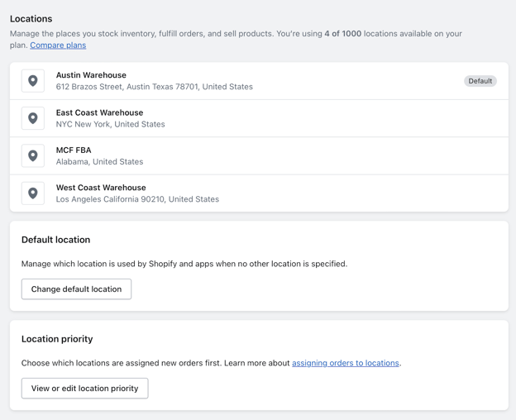Click the Austin Warehouse map pin icon
Image resolution: width=516 pixels, height=420 pixels.
click(33, 81)
